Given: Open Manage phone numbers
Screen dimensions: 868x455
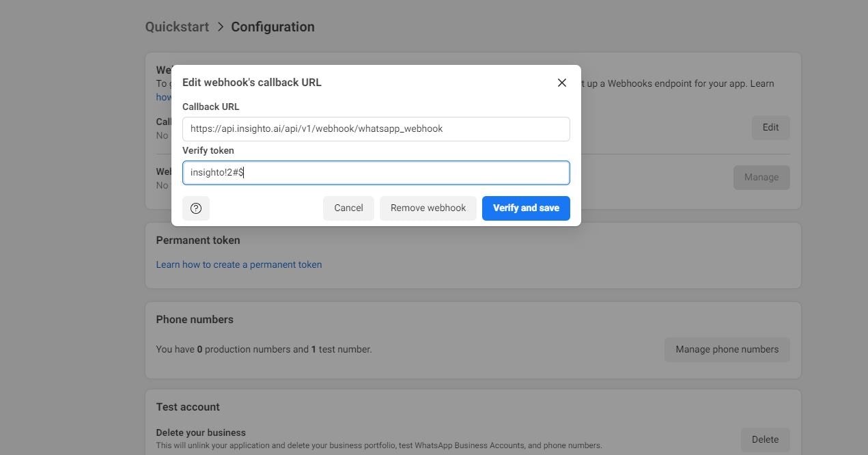Looking at the screenshot, I should [727, 350].
